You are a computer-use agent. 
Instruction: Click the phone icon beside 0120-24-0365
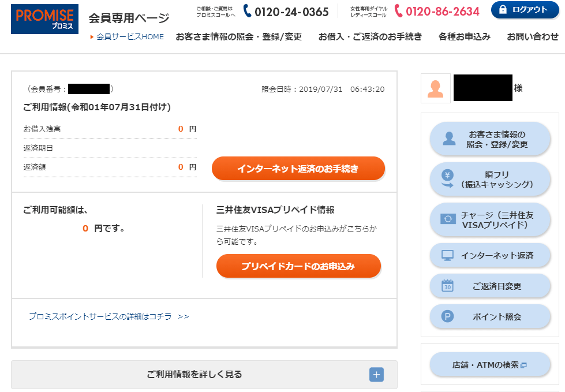pyautogui.click(x=247, y=11)
